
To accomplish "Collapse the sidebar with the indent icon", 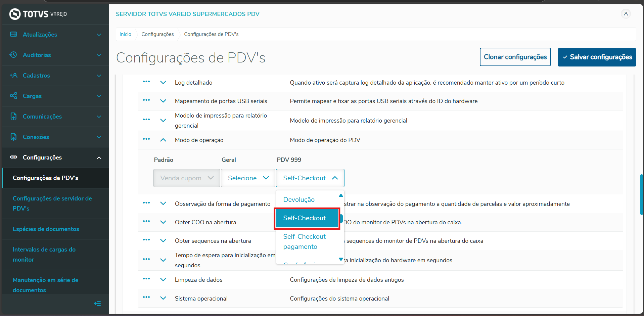I will coord(97,304).
